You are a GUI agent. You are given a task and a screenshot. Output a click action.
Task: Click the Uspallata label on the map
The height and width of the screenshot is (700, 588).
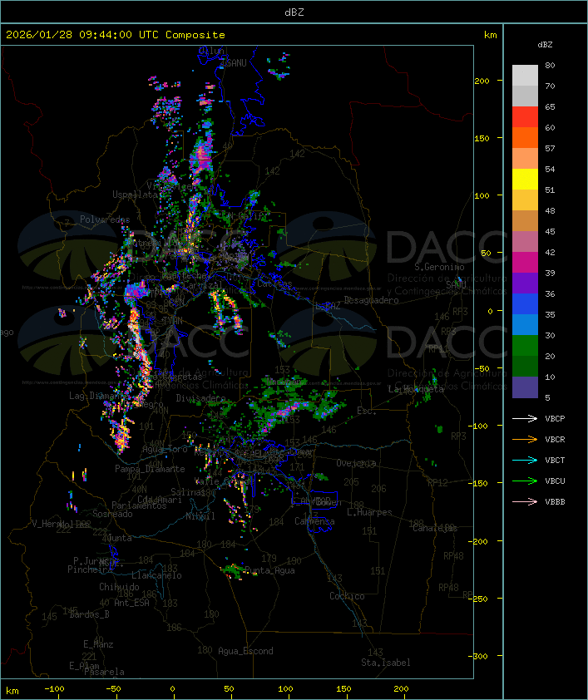point(136,195)
